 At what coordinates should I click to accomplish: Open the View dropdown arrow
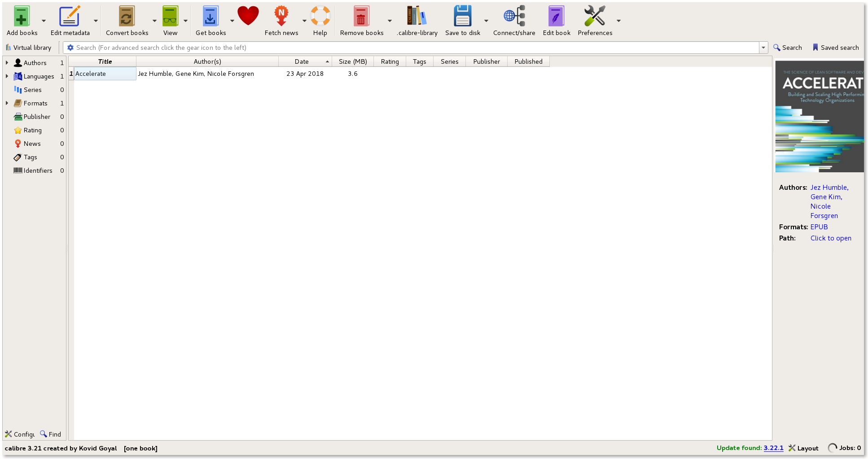(x=185, y=21)
